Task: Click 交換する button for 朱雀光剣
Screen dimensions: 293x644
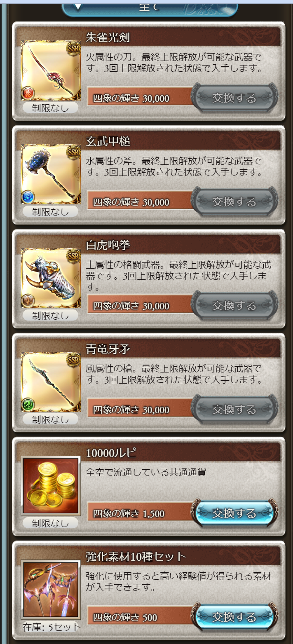Action: click(x=234, y=98)
